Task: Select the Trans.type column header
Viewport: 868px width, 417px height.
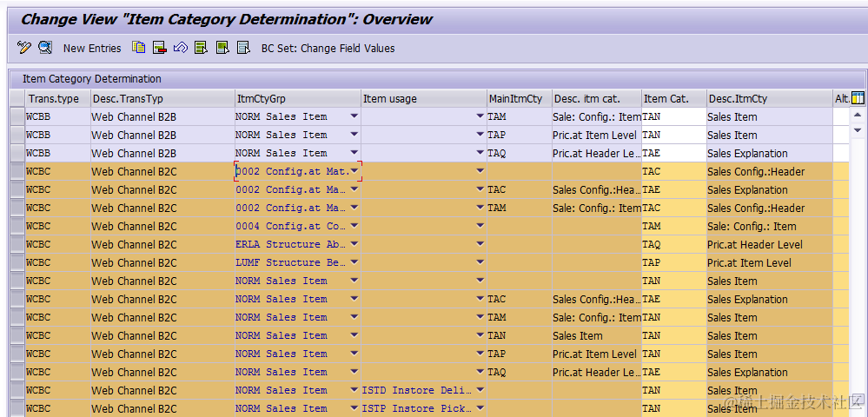Action: [57, 98]
